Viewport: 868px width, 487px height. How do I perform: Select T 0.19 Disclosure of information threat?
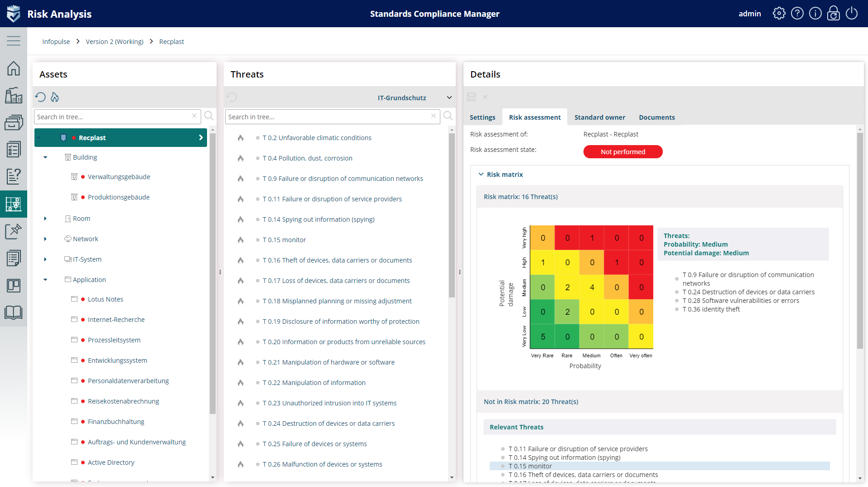pyautogui.click(x=341, y=321)
